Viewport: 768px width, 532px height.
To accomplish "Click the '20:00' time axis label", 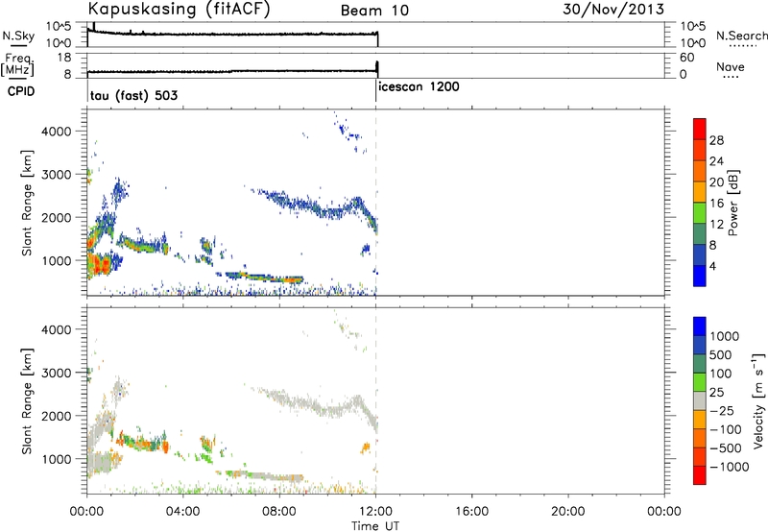I will pyautogui.click(x=568, y=512).
